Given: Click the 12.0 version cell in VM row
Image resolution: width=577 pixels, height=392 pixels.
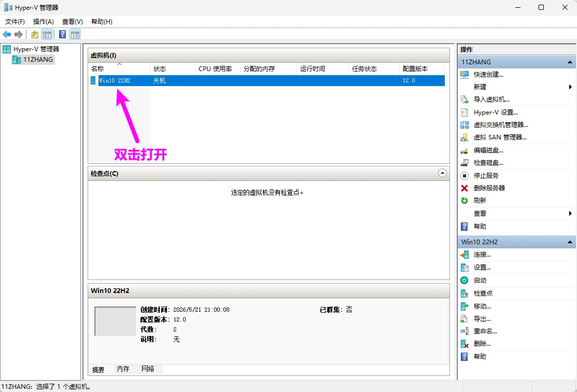Looking at the screenshot, I should point(409,80).
